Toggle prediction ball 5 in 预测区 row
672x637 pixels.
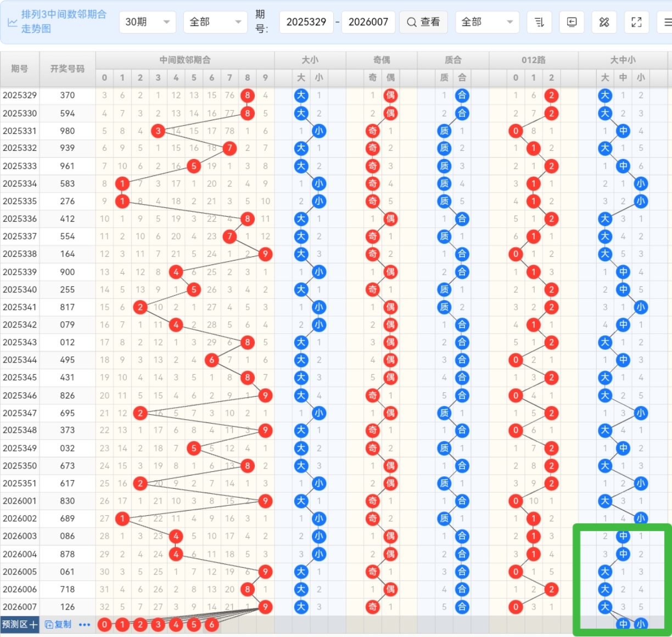[x=194, y=624]
